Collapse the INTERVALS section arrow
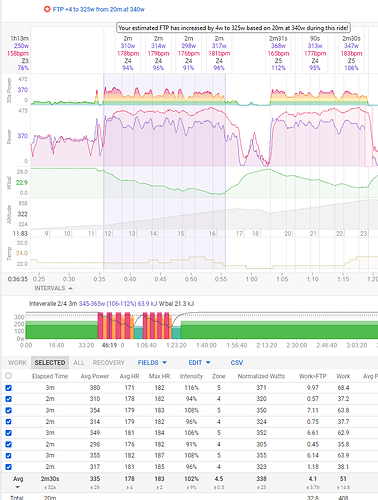The width and height of the screenshot is (378, 500). [x=70, y=288]
